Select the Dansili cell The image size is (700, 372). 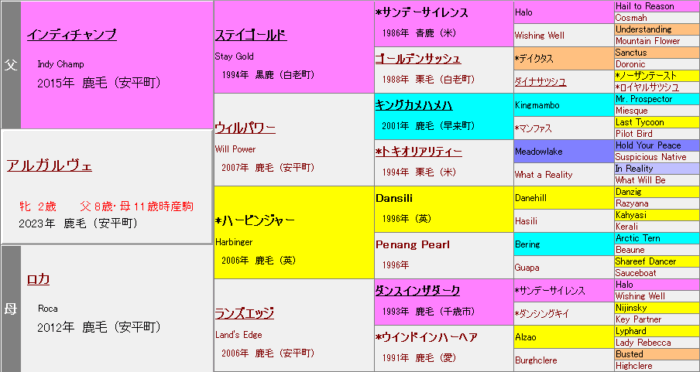coord(444,209)
